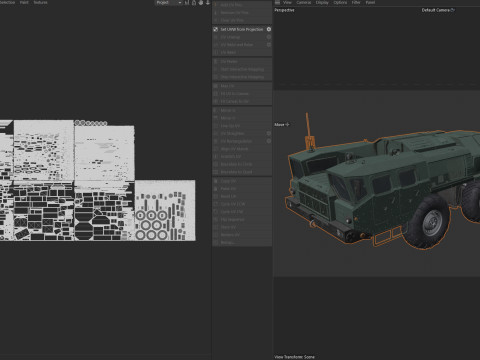Click the down-arrow icon in UV editor toolbar
The height and width of the screenshot is (360, 480).
pos(208,3)
